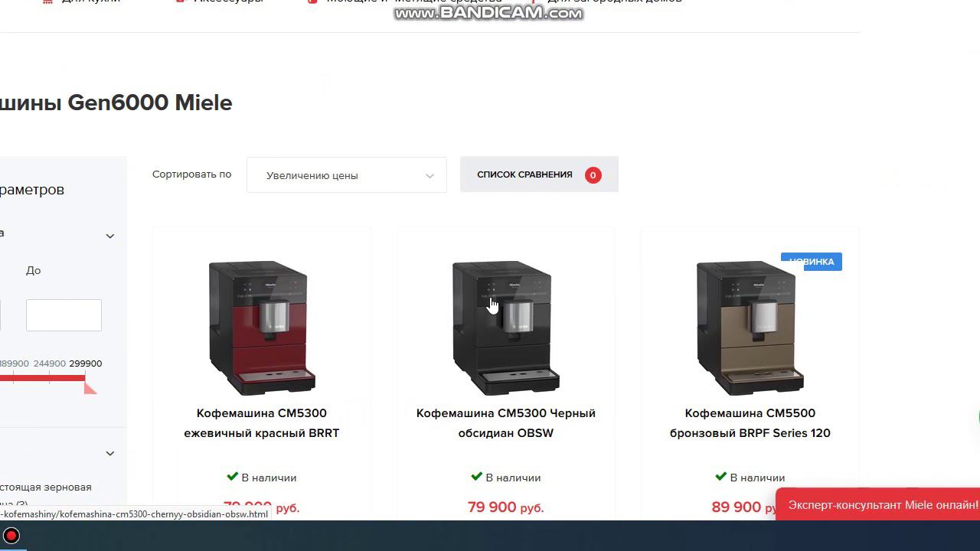Collapse the price filter section chevron

pos(110,236)
